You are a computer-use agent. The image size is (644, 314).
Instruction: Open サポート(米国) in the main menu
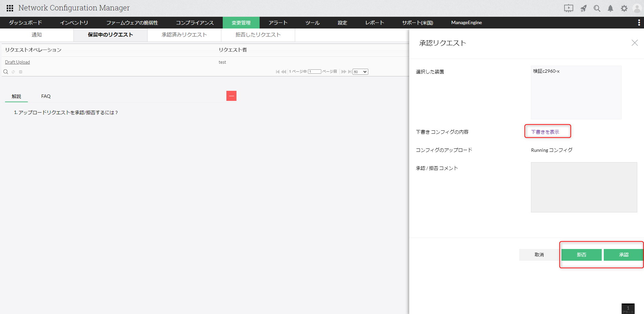418,22
